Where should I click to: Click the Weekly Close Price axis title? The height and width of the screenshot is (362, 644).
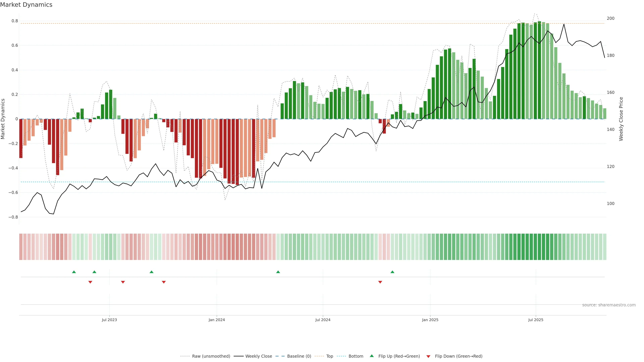621,119
